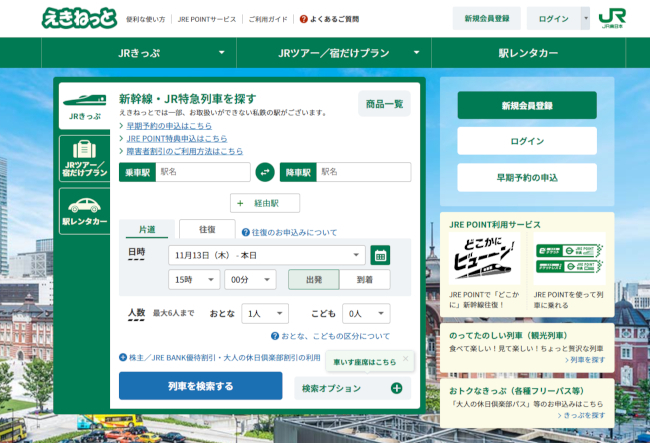Switch to the 往復 round trip tab
This screenshot has height=443, width=650.
[x=207, y=230]
